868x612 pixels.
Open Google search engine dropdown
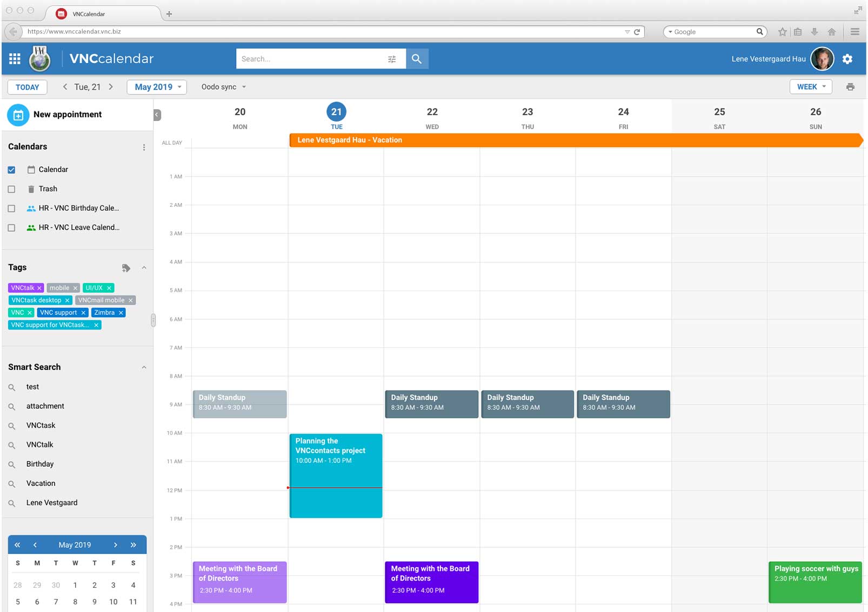pos(670,32)
